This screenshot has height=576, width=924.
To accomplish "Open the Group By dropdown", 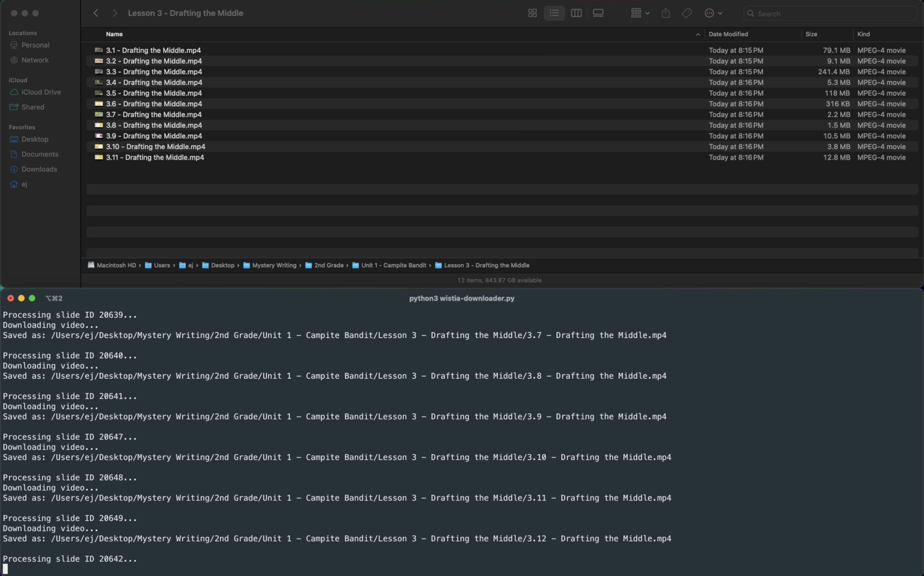I will [x=640, y=13].
